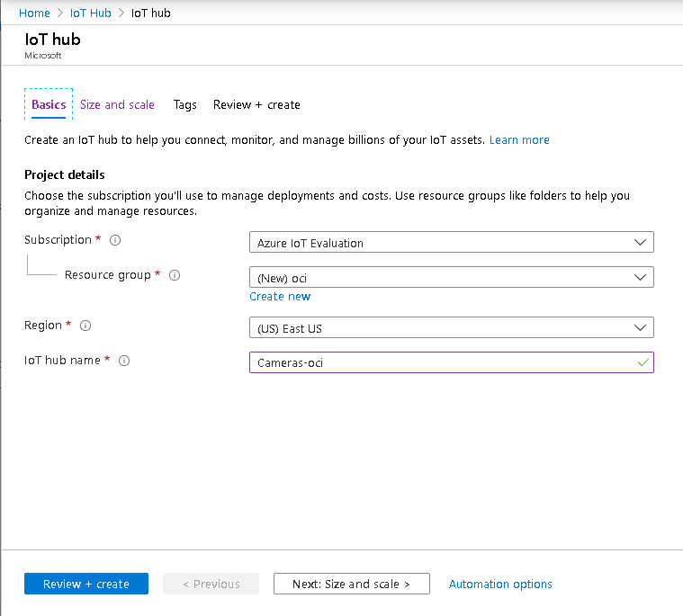The image size is (683, 616).
Task: Go to Review + create tab
Action: click(256, 105)
